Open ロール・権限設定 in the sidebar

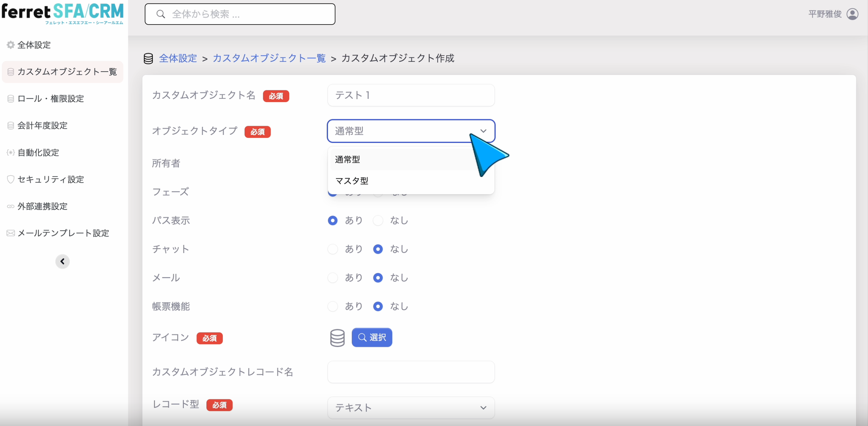coord(50,99)
